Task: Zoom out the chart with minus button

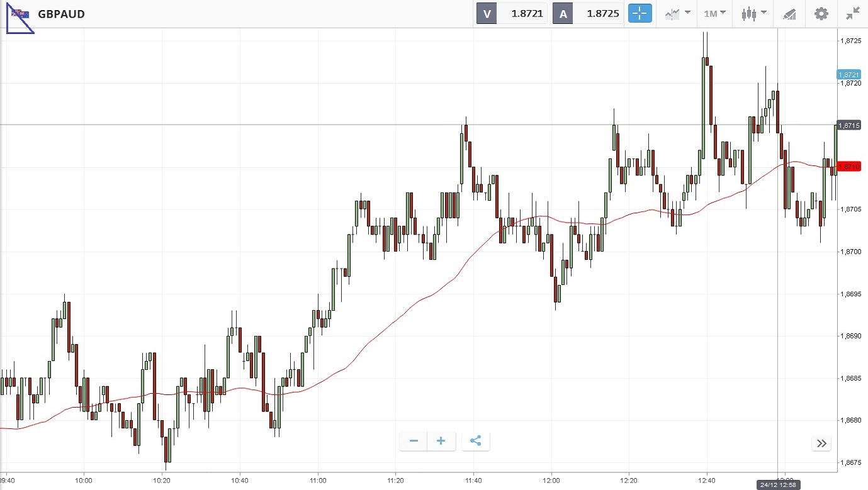Action: pyautogui.click(x=414, y=441)
